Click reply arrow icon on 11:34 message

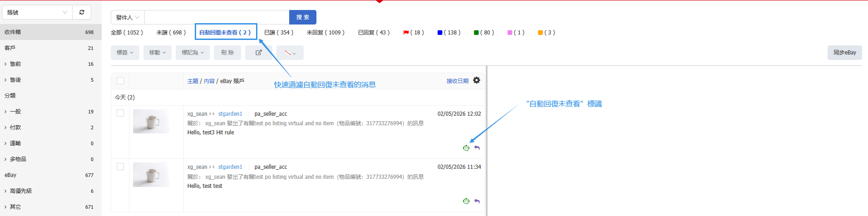tap(477, 201)
